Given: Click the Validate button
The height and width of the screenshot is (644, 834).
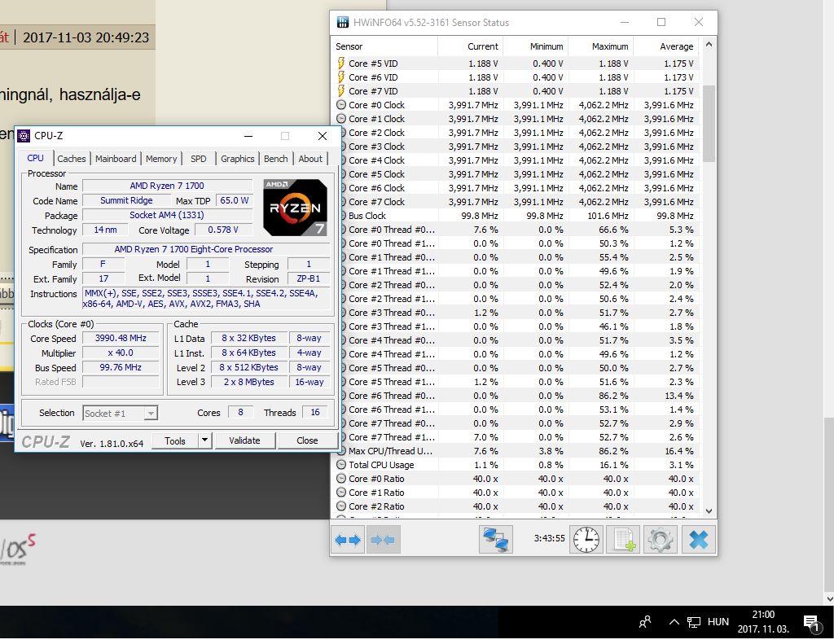Looking at the screenshot, I should pyautogui.click(x=244, y=440).
